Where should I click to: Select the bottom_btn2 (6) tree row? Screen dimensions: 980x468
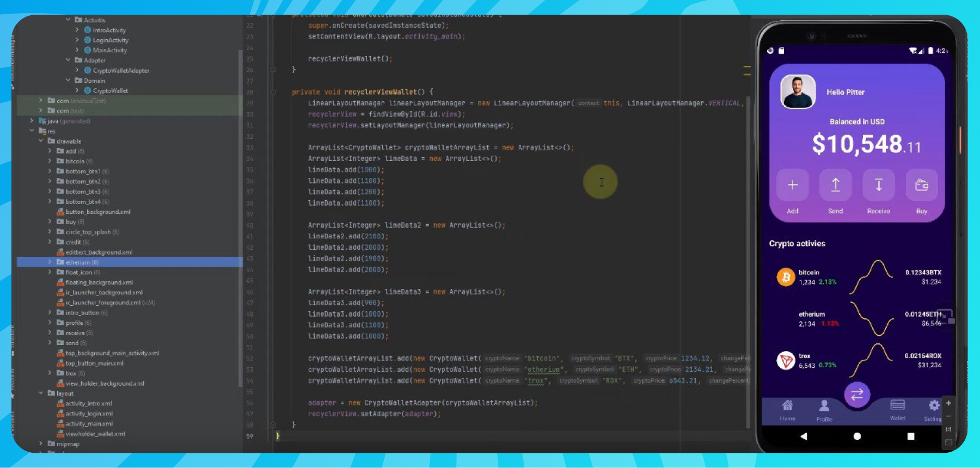coord(130,181)
